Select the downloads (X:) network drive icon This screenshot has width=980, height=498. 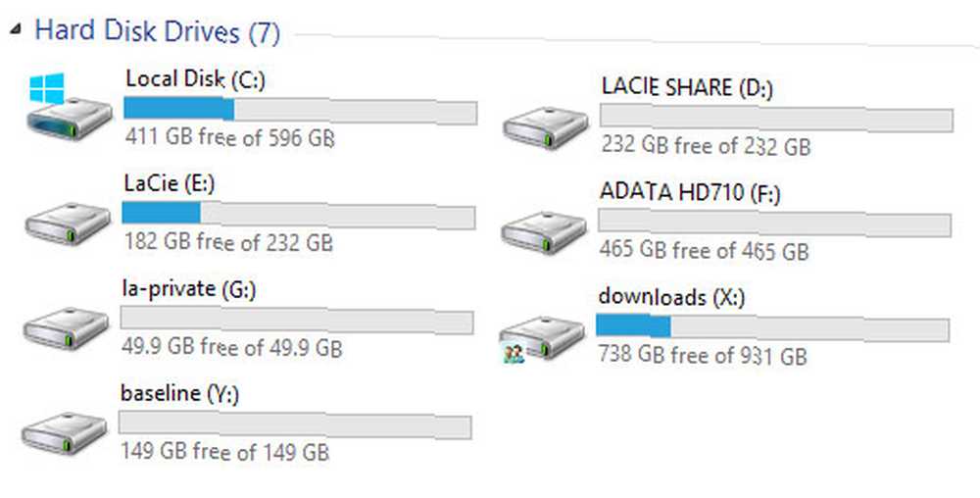click(542, 339)
